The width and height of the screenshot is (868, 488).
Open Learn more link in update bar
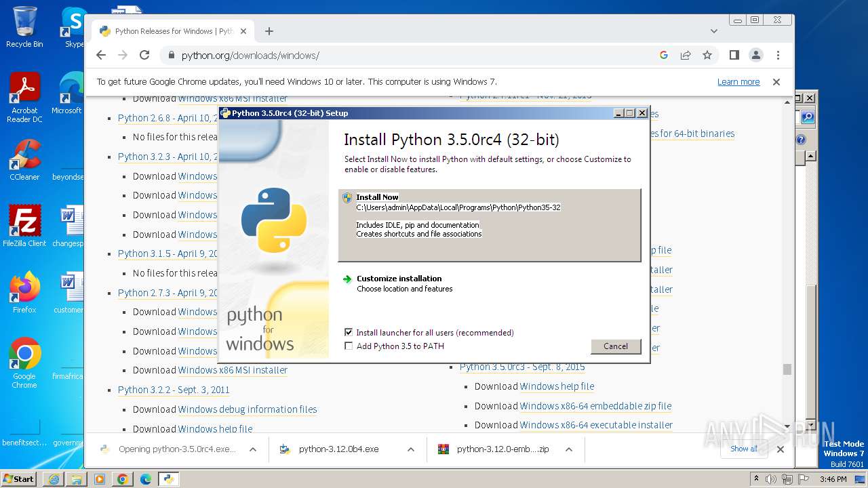[x=738, y=82]
